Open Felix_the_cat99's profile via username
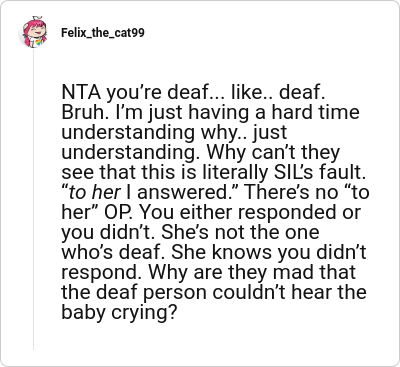The height and width of the screenshot is (367, 400). click(x=103, y=33)
